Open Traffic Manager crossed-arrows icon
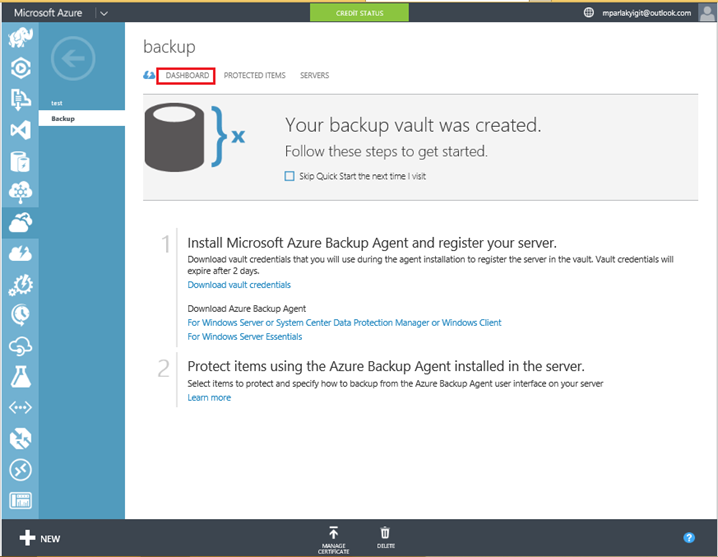 point(20,438)
